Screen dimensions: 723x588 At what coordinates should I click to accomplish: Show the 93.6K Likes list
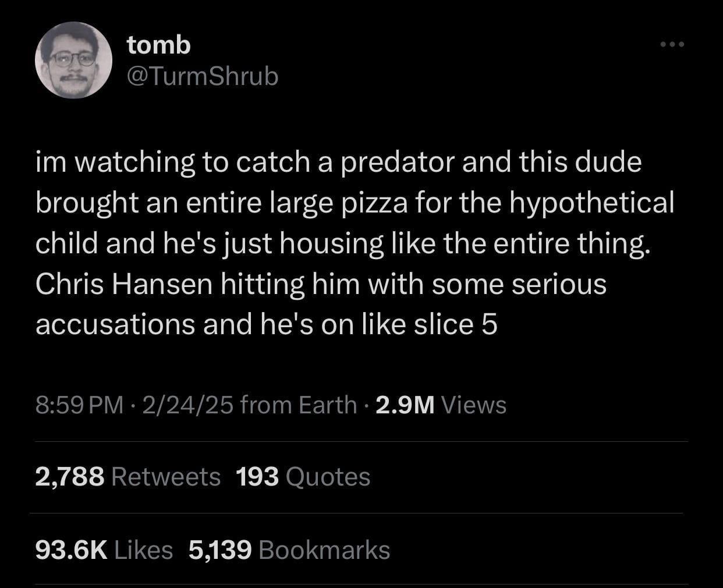click(x=104, y=550)
